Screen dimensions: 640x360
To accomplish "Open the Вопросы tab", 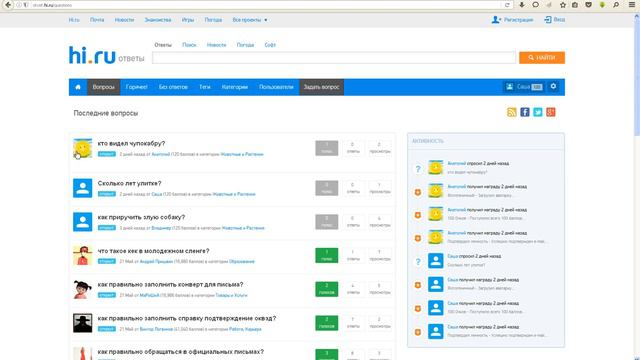I will [x=104, y=87].
